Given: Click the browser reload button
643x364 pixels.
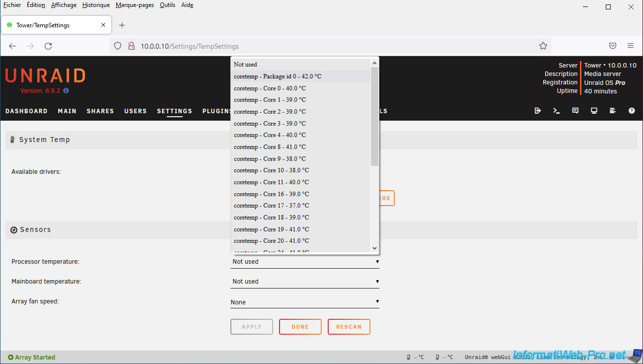Looking at the screenshot, I should click(x=48, y=46).
